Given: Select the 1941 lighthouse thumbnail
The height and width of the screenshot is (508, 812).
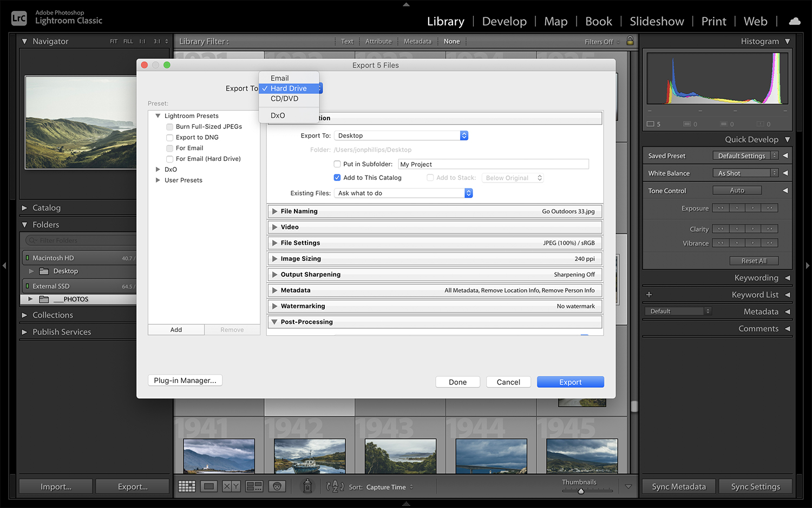Looking at the screenshot, I should pos(219,456).
